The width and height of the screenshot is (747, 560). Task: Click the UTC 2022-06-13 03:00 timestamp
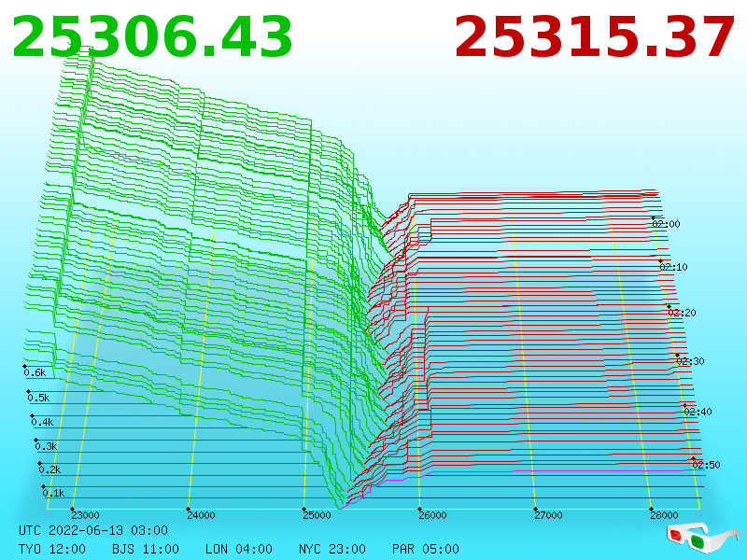point(93,530)
